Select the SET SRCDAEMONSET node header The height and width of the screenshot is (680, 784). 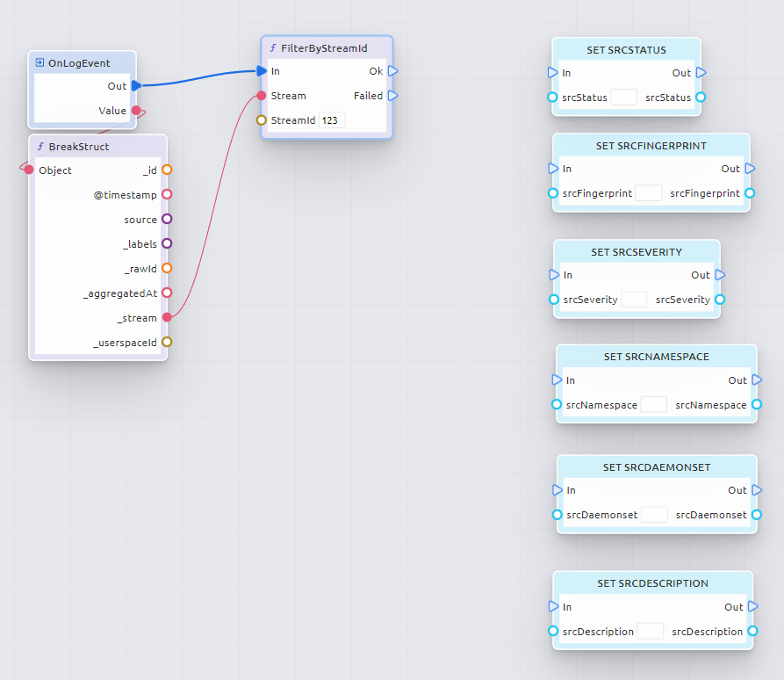point(656,467)
